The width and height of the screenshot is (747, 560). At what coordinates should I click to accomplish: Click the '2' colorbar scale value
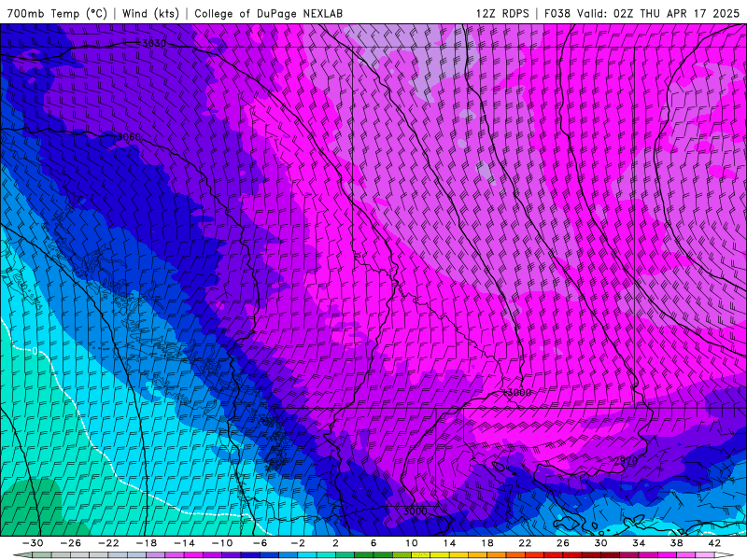[336, 543]
